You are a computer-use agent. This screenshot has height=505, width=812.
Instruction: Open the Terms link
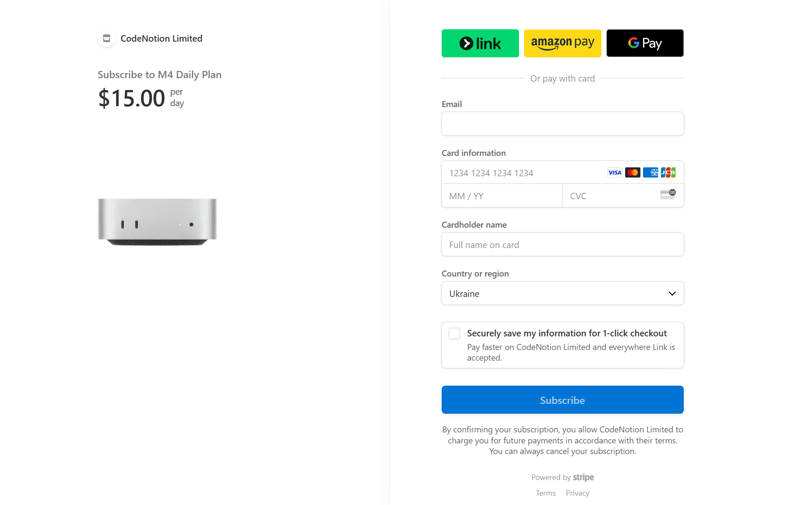tap(545, 493)
